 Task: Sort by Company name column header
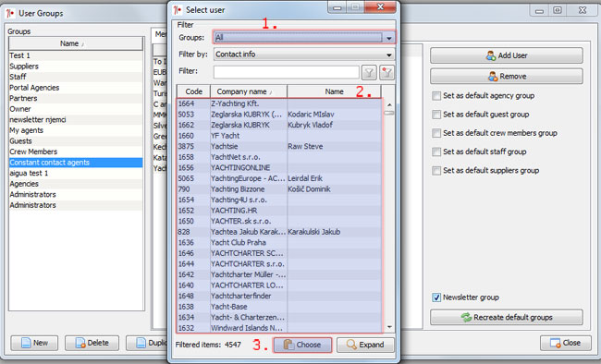click(x=249, y=91)
